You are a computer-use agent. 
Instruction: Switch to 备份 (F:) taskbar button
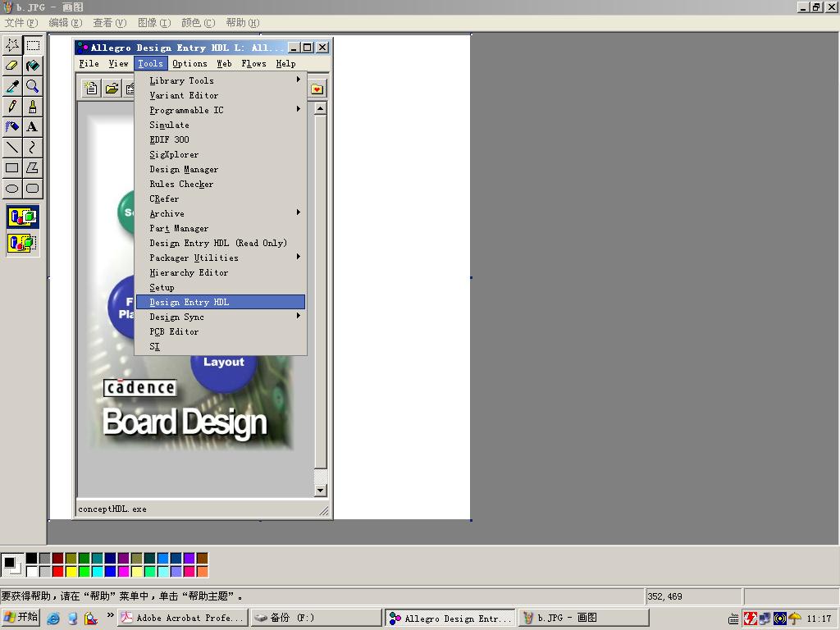(x=316, y=618)
